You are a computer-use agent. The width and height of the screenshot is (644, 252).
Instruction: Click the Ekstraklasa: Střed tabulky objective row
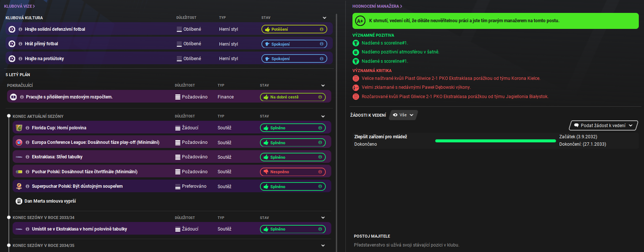(172, 157)
